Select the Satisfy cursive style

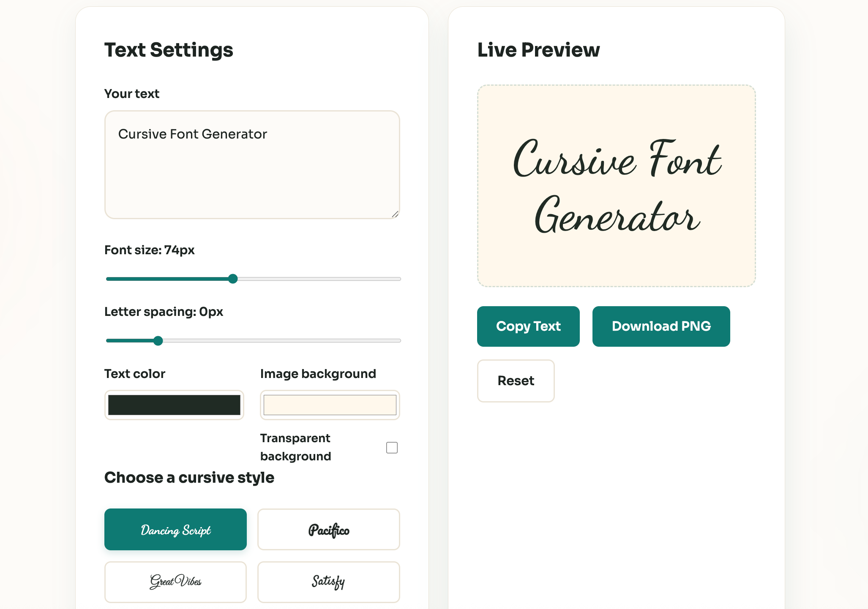pos(328,582)
